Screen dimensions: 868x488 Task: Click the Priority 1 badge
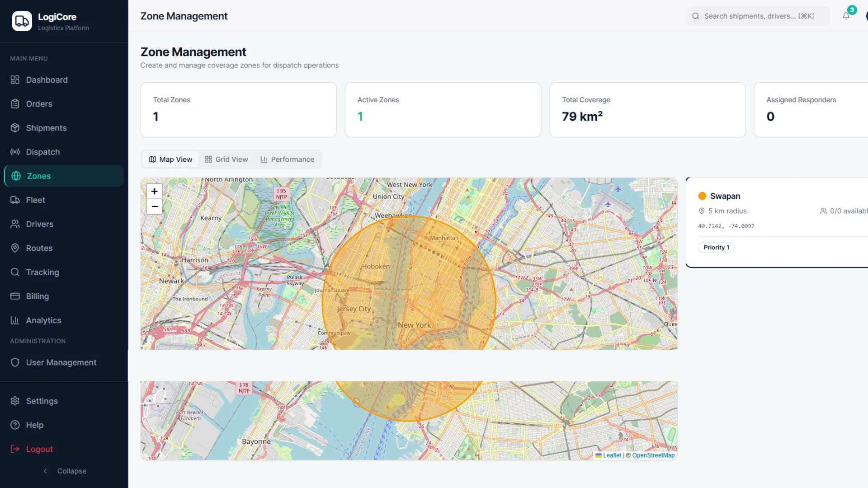tap(717, 248)
